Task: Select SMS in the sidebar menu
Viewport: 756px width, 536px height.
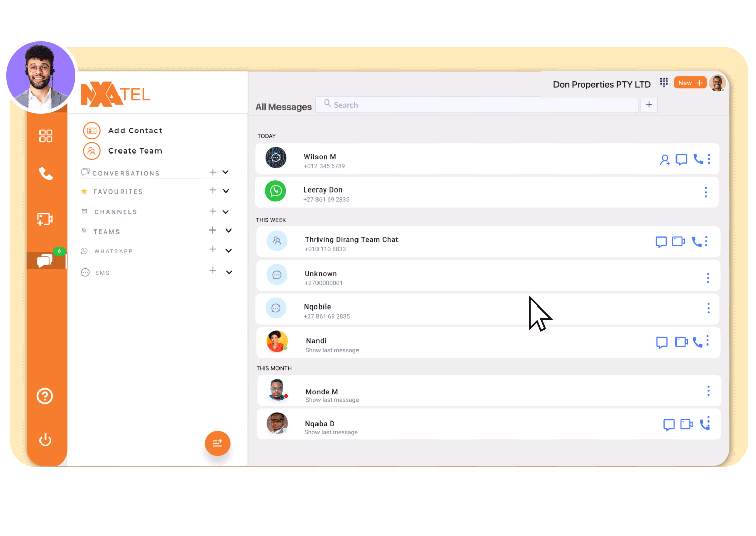Action: tap(102, 273)
